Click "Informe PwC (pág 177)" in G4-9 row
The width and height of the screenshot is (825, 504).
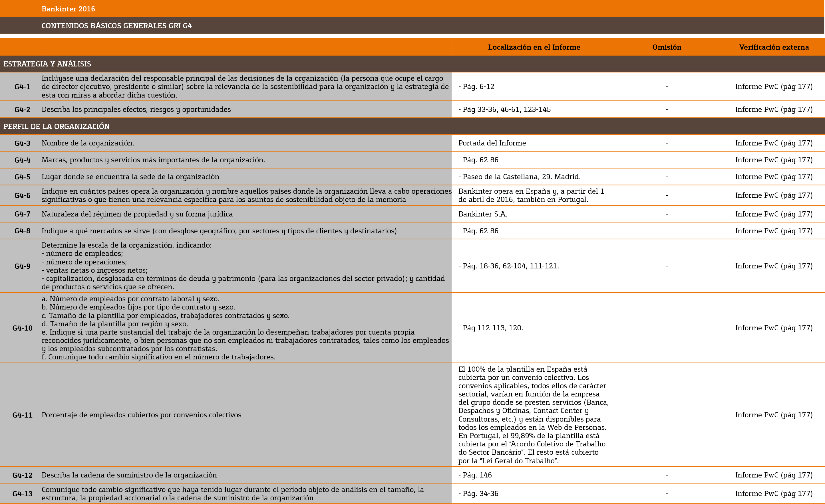click(x=774, y=266)
